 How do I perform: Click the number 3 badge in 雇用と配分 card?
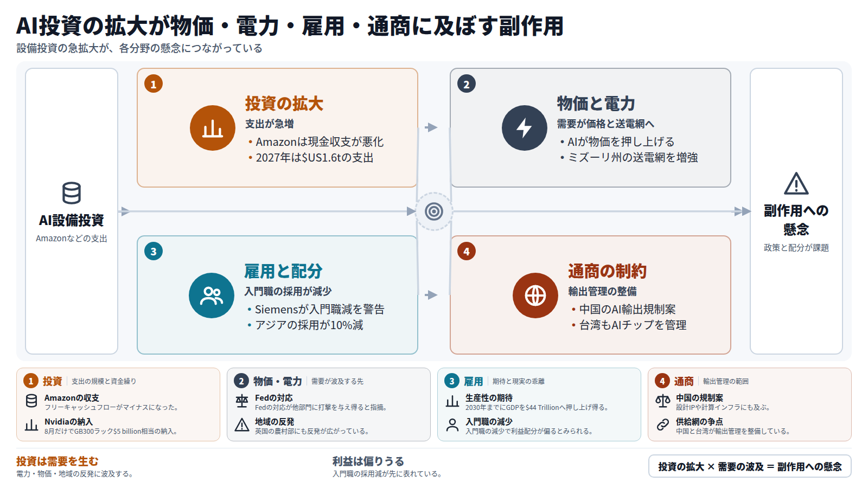tap(154, 252)
